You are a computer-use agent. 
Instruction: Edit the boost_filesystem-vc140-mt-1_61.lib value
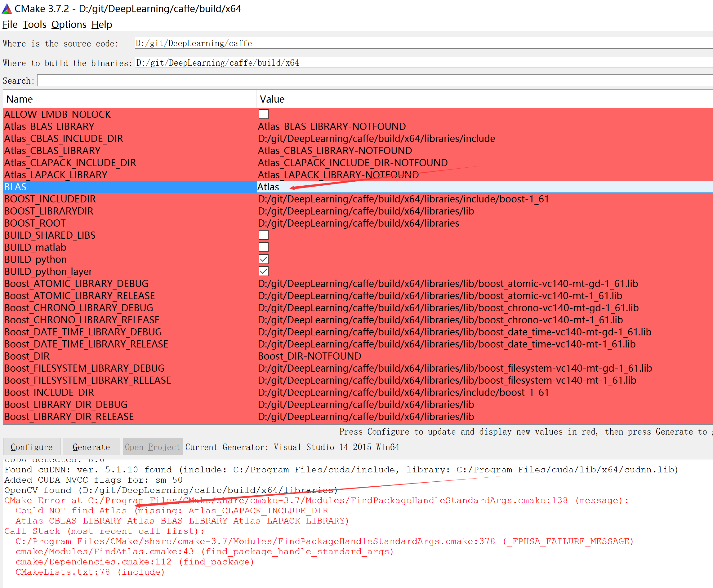[x=485, y=380]
